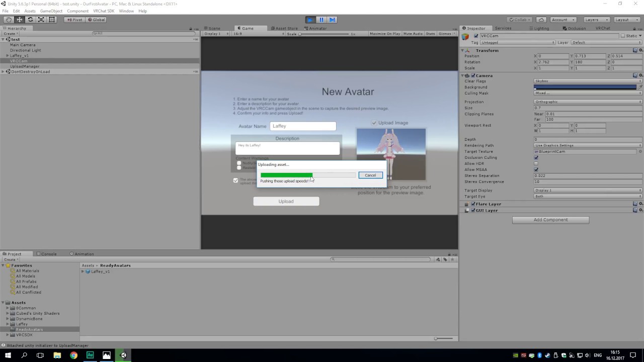The width and height of the screenshot is (644, 362).
Task: Toggle the Global rotation handle button
Action: pos(96,20)
